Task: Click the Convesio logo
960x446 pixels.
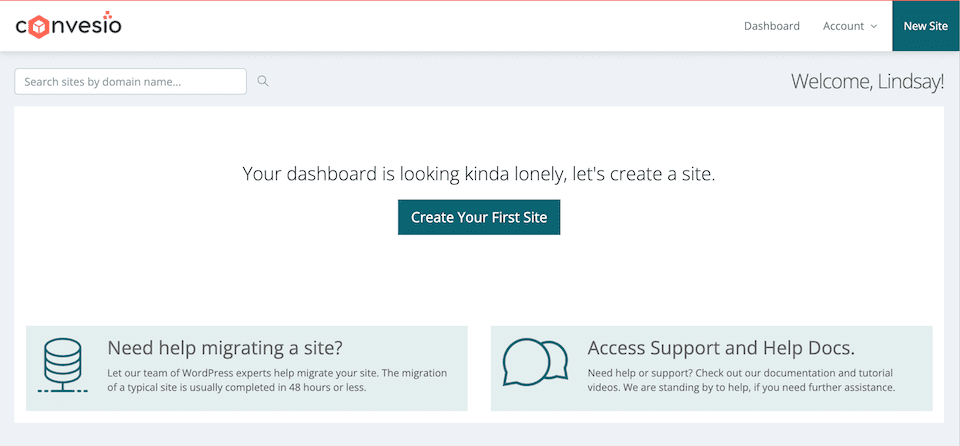Action: 68,25
